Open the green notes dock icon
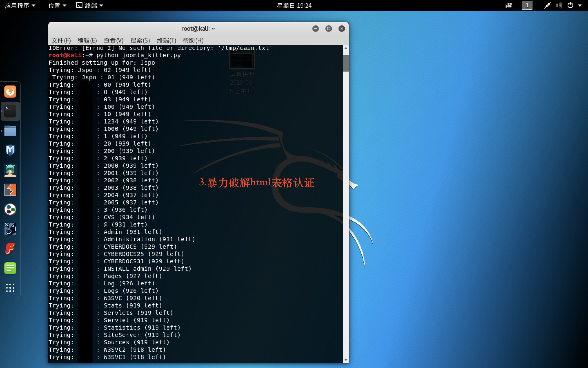Screen dimensions: 588x368 click(x=10, y=268)
